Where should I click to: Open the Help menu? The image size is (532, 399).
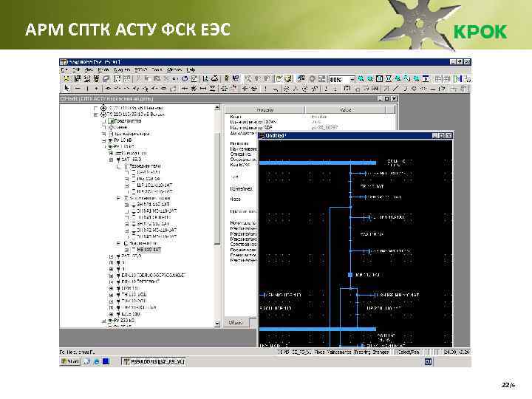point(191,70)
